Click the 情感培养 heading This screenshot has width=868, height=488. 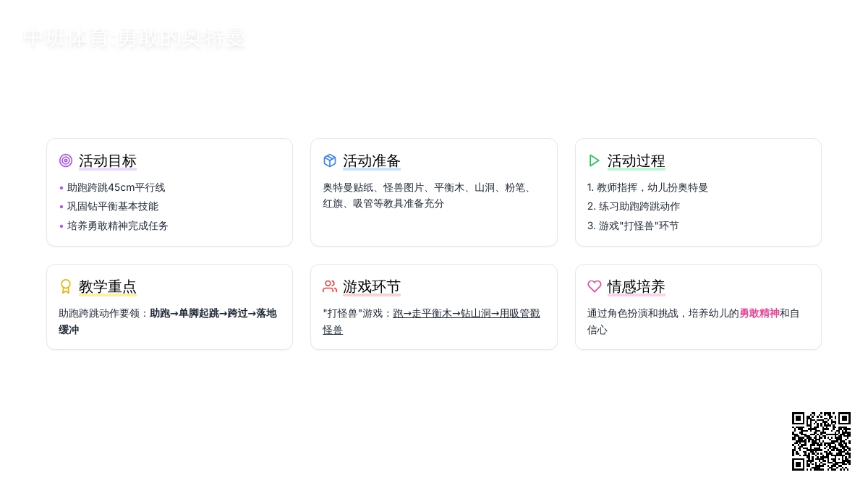[637, 286]
